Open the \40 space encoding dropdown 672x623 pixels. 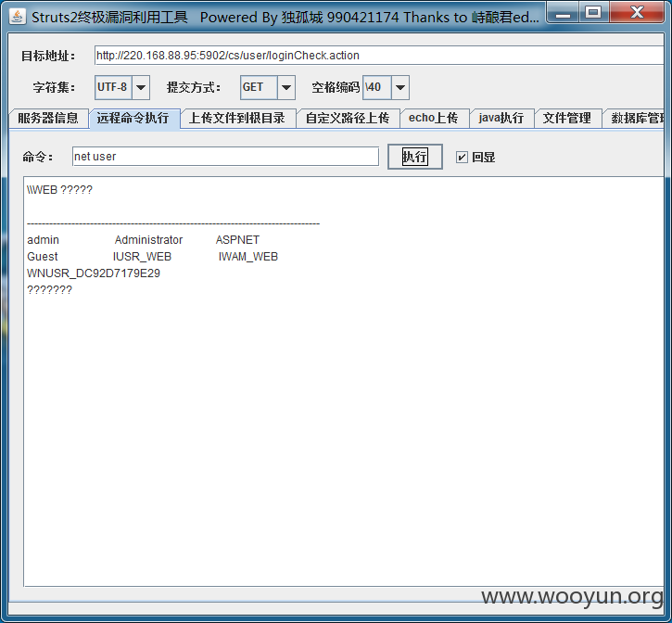point(400,87)
